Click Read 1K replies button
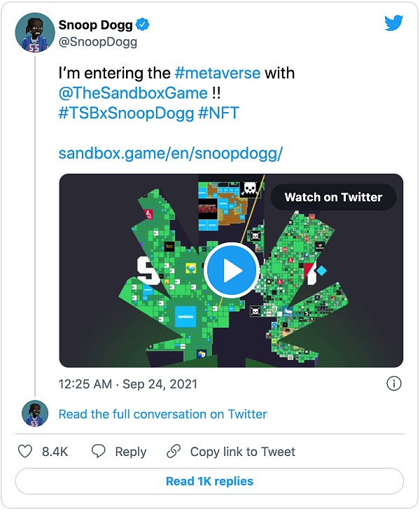 209,481
